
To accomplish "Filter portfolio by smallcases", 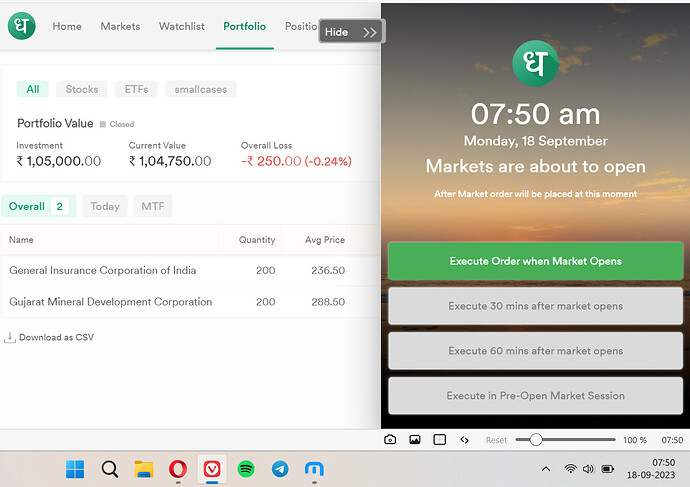I will click(201, 89).
